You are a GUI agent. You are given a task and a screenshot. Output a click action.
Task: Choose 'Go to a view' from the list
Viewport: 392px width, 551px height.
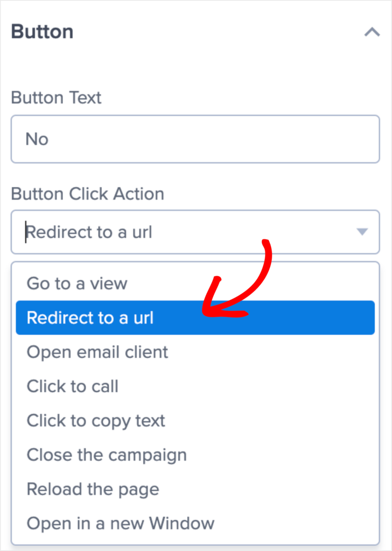click(77, 284)
